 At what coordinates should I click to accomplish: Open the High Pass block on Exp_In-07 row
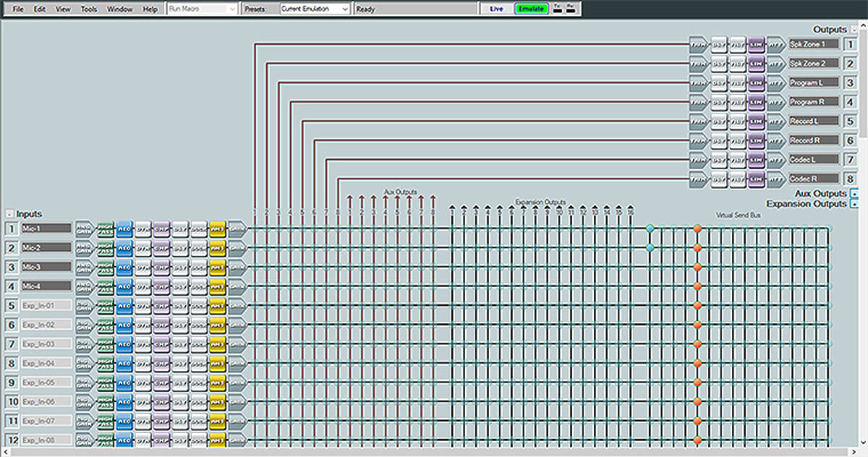pyautogui.click(x=106, y=421)
